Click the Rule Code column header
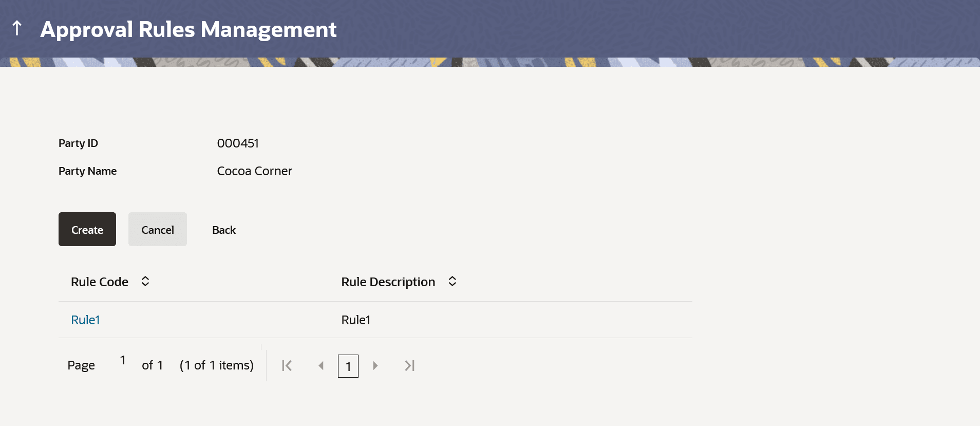 click(100, 282)
